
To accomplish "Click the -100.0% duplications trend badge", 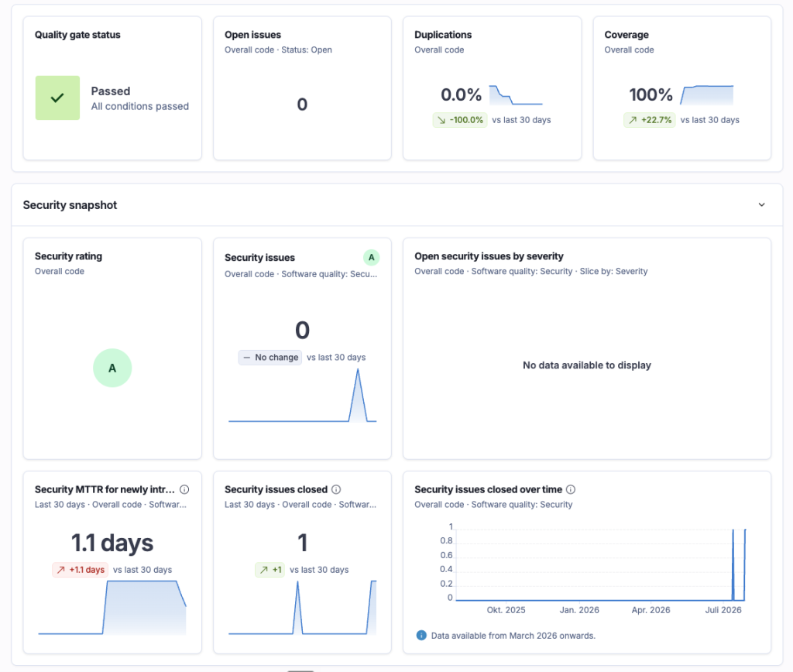I will tap(460, 120).
